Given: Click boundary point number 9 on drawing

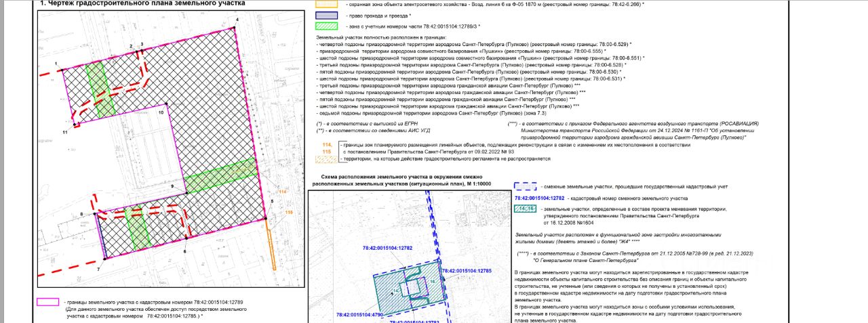Looking at the screenshot, I should (x=172, y=186).
